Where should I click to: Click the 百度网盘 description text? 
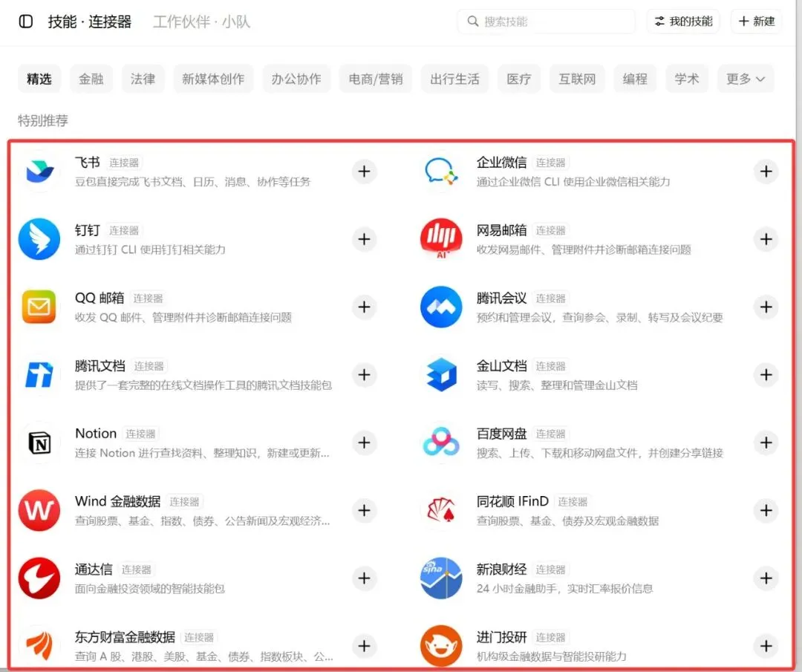pos(599,453)
